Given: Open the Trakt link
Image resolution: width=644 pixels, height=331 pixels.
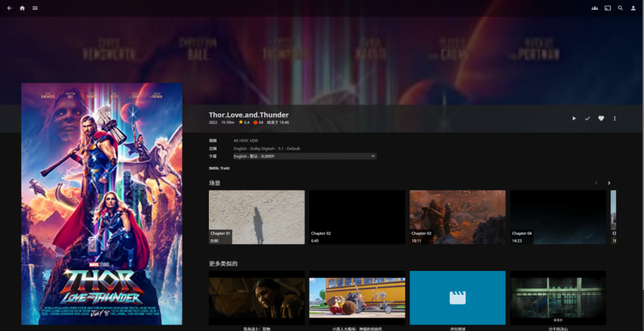Looking at the screenshot, I should [x=225, y=168].
